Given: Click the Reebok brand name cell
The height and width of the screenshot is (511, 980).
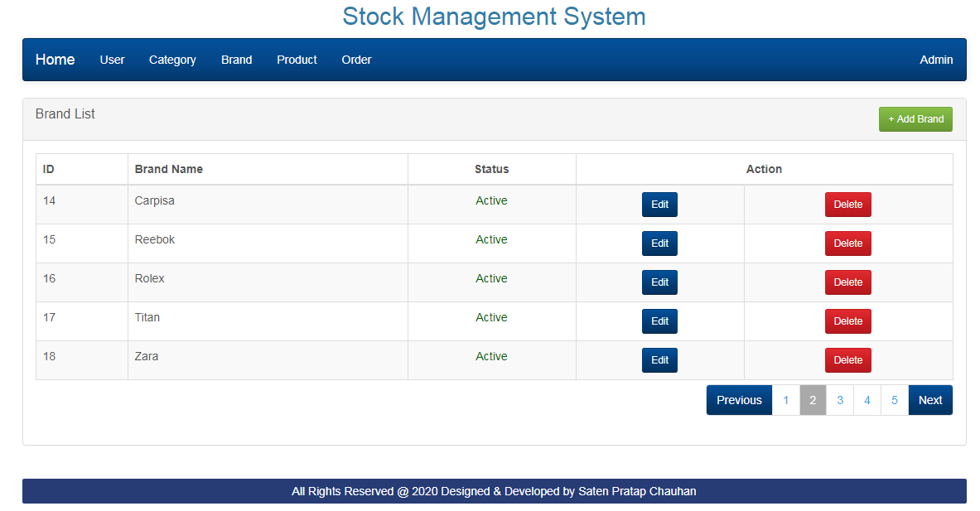Looking at the screenshot, I should coord(268,243).
